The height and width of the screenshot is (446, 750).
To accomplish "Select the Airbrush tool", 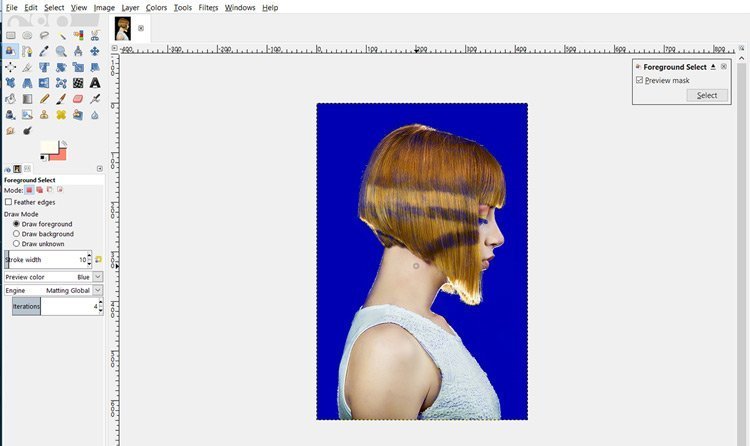I will click(95, 99).
